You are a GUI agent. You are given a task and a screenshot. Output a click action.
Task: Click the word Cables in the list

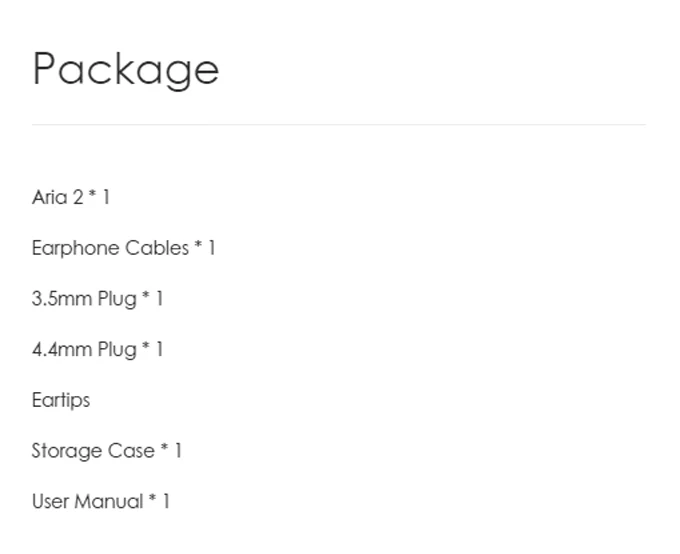click(157, 248)
